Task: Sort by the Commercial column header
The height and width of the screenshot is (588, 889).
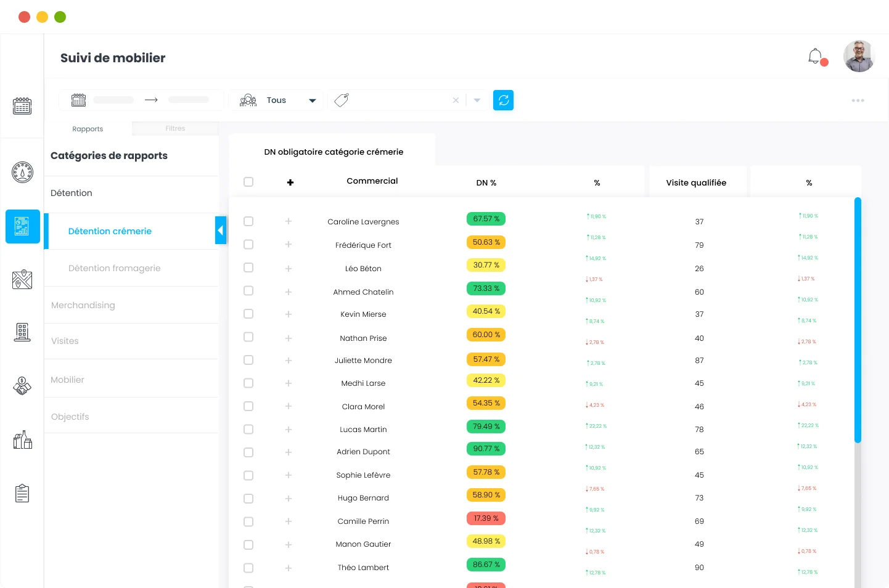Action: pos(372,181)
